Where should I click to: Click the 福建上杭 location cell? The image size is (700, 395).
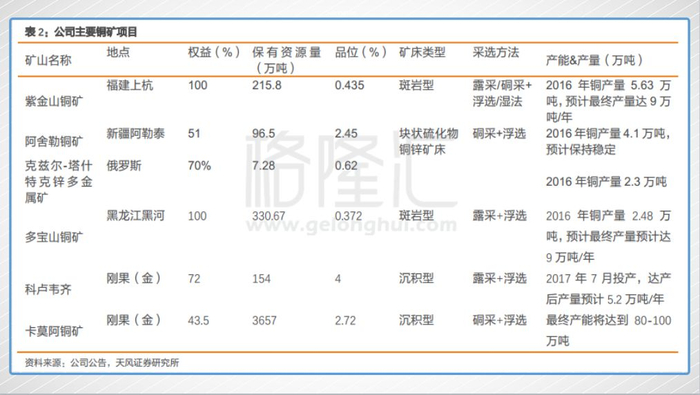coord(130,85)
